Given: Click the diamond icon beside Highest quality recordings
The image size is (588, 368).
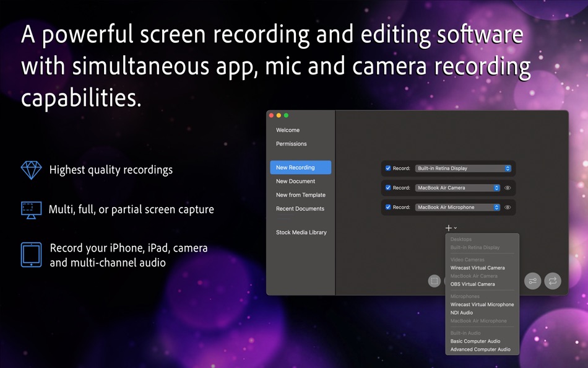Looking at the screenshot, I should (x=30, y=169).
